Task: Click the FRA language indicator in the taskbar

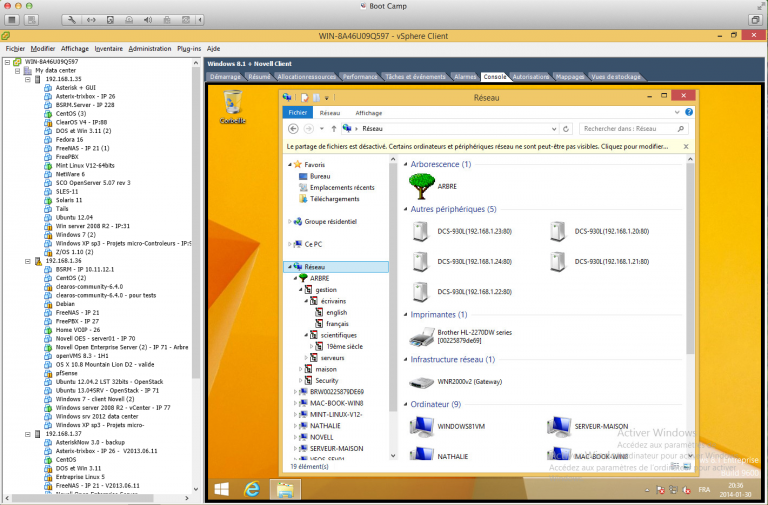Action: (x=704, y=490)
